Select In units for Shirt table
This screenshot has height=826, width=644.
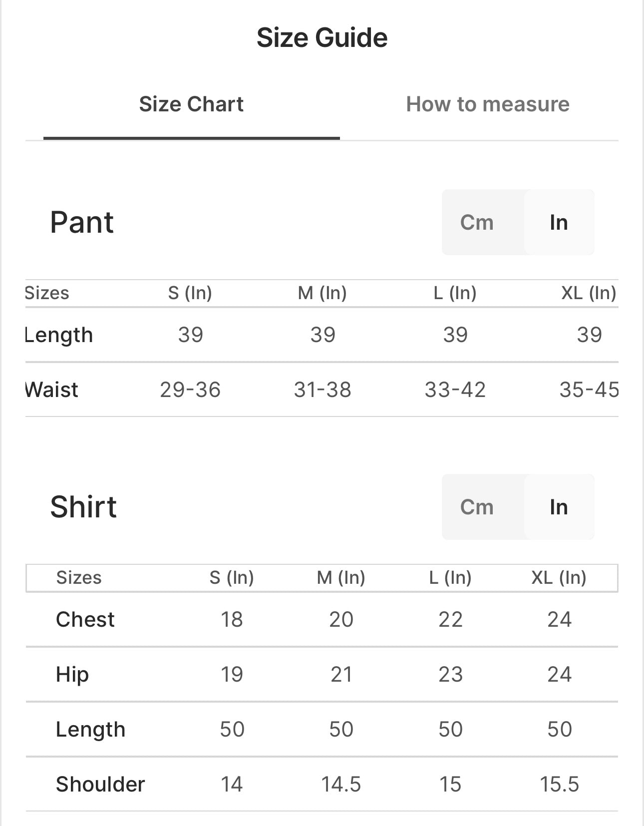[559, 507]
